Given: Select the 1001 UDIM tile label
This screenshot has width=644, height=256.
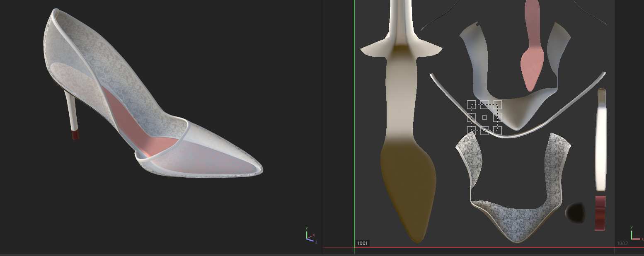Looking at the screenshot, I should click(362, 243).
